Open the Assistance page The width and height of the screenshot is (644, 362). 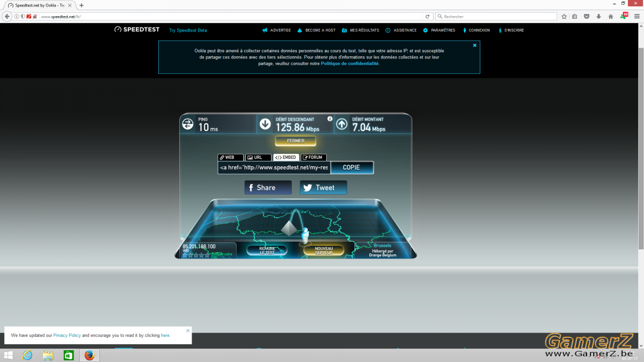(401, 31)
